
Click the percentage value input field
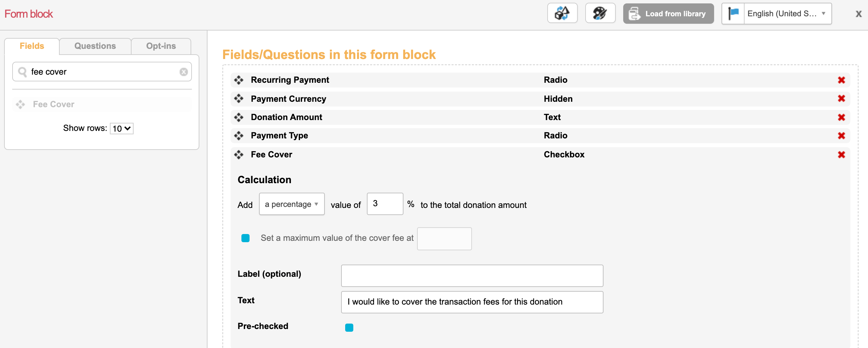385,204
